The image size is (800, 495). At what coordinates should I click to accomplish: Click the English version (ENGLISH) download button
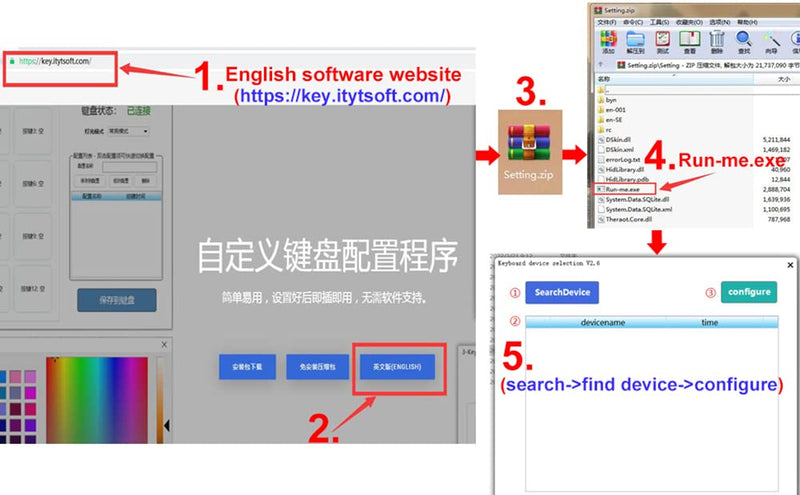(x=397, y=366)
